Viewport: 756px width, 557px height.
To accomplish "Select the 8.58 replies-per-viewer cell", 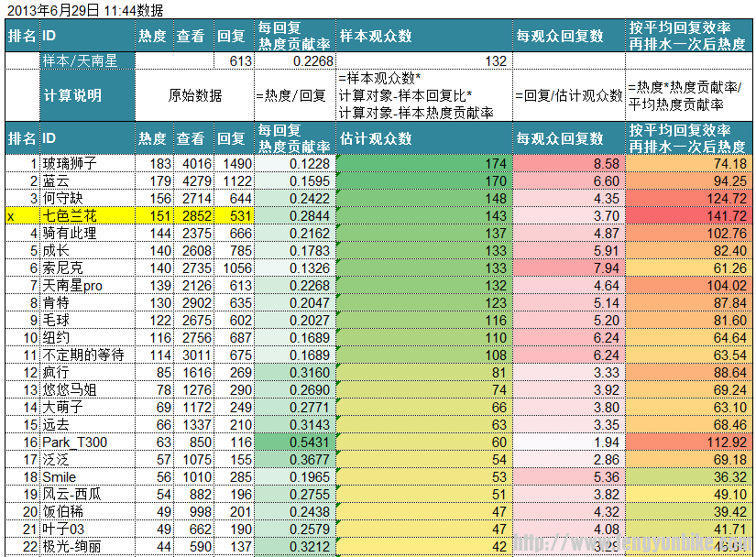I will click(568, 163).
